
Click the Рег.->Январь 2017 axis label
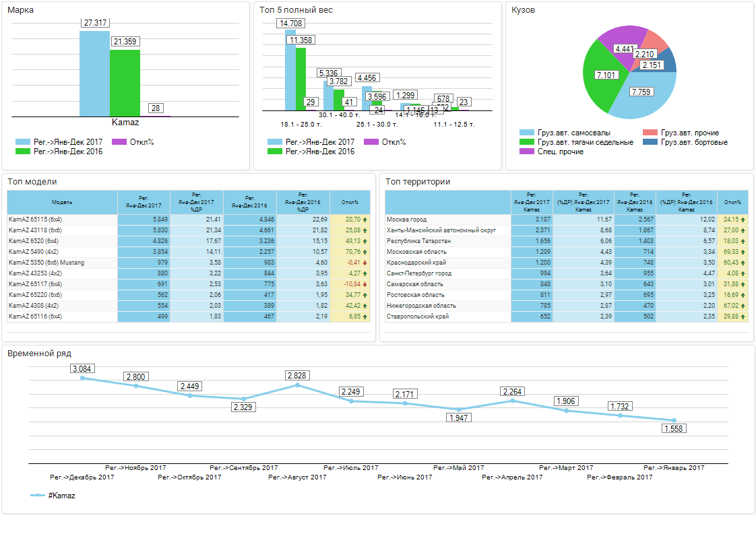[674, 467]
